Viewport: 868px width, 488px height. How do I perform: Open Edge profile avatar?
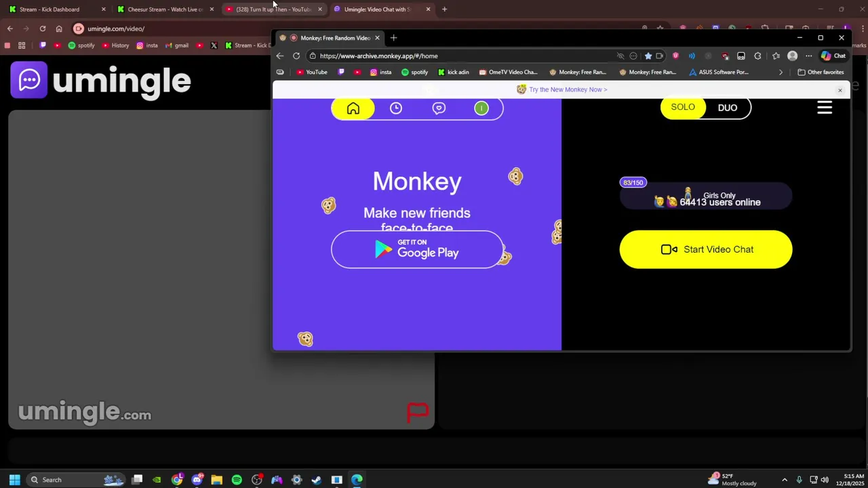point(792,56)
